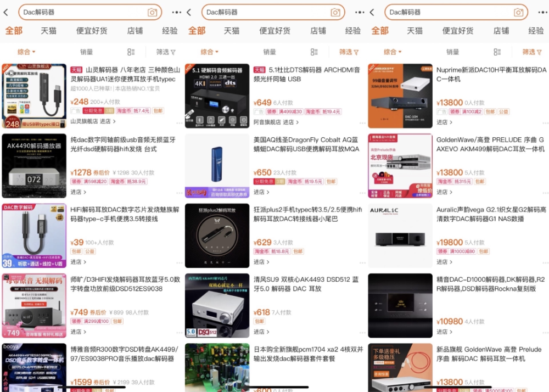Tap the back arrow on the left phone screen
This screenshot has width=549, height=392.
coord(5,12)
